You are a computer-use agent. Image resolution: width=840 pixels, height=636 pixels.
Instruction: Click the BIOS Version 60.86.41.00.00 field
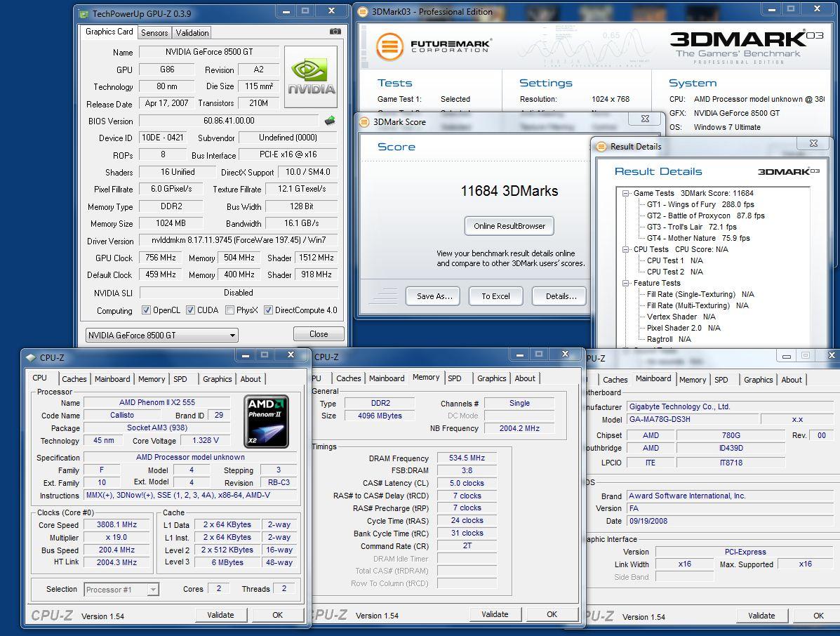(229, 121)
